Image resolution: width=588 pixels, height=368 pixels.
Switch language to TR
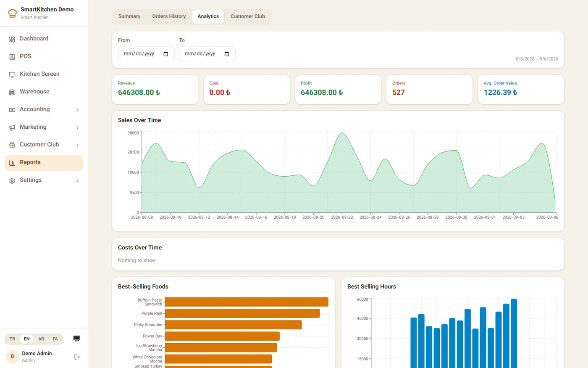[x=12, y=339]
